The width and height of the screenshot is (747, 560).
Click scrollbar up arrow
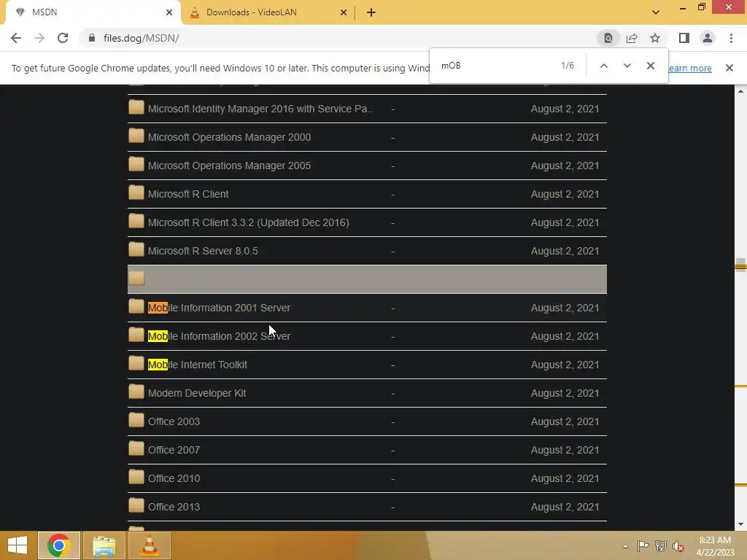pos(740,90)
